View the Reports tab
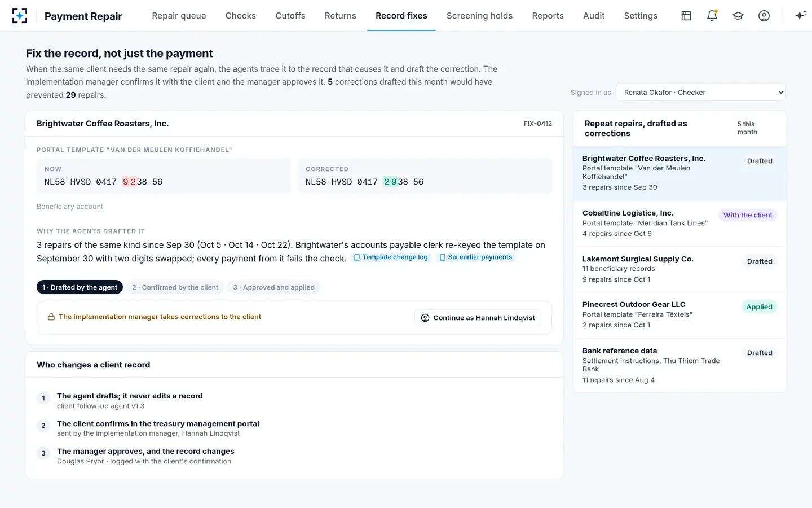Image resolution: width=812 pixels, height=508 pixels. [x=548, y=16]
